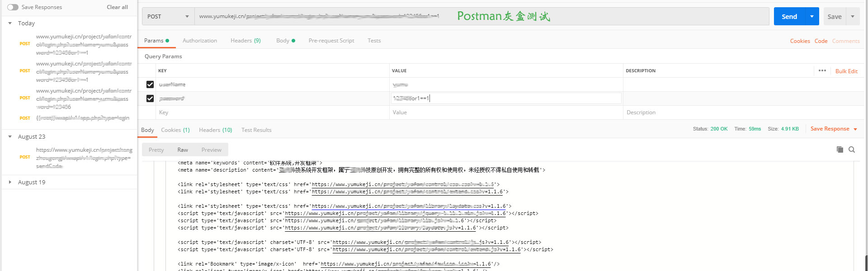Switch to the Params tab

156,41
